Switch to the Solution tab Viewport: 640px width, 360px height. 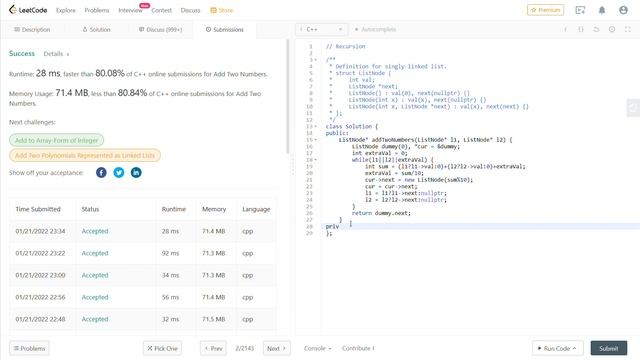(96, 29)
